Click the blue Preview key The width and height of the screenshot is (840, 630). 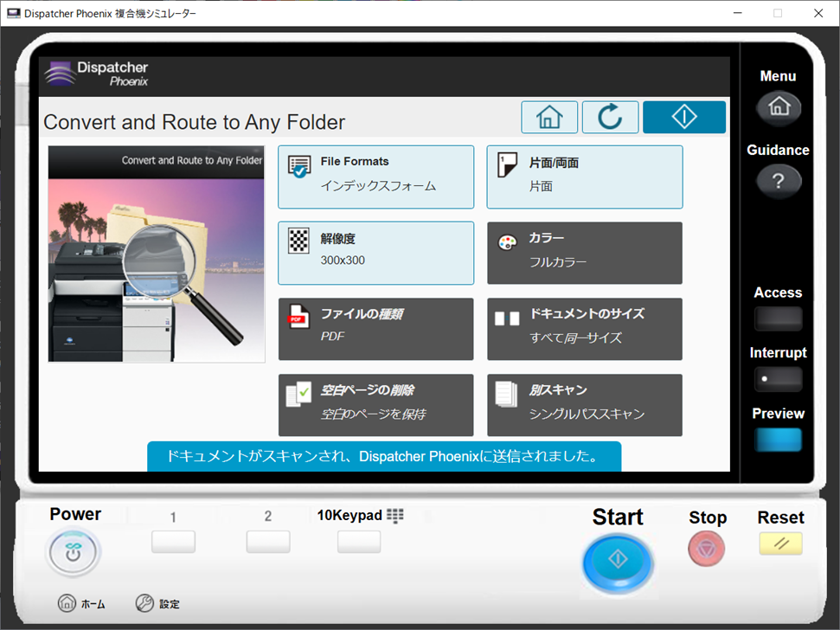pos(779,440)
